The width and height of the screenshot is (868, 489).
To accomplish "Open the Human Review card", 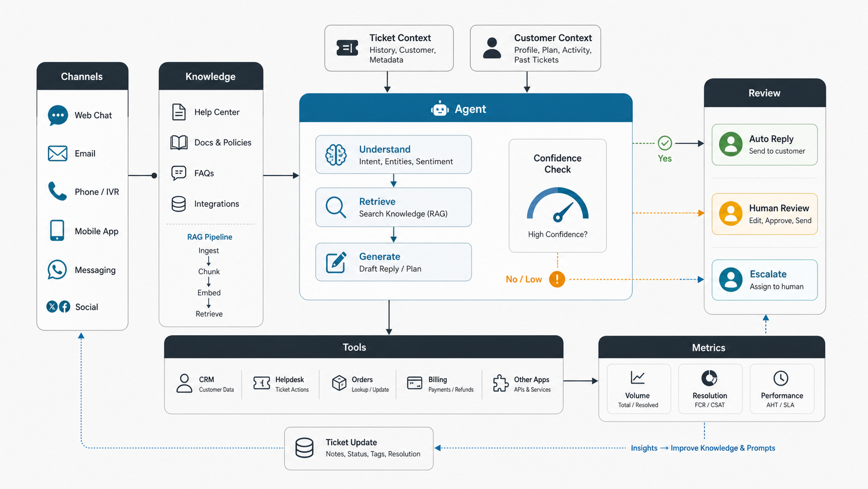I will [x=765, y=214].
